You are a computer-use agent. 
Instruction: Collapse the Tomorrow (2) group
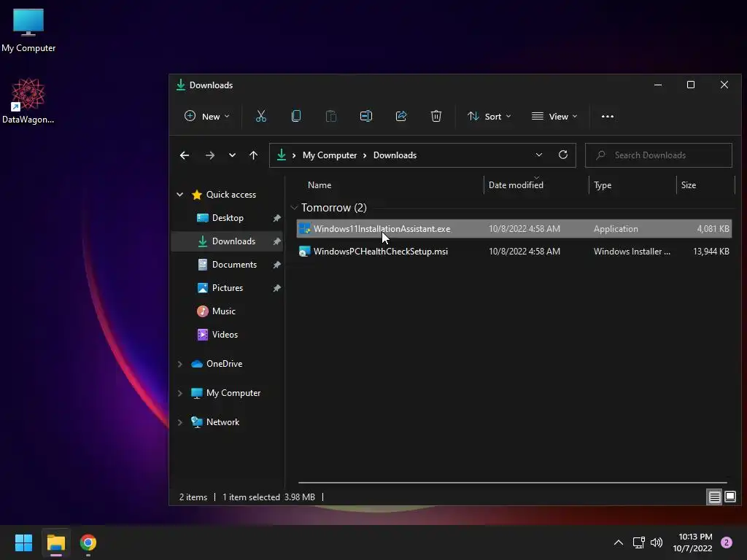(294, 208)
